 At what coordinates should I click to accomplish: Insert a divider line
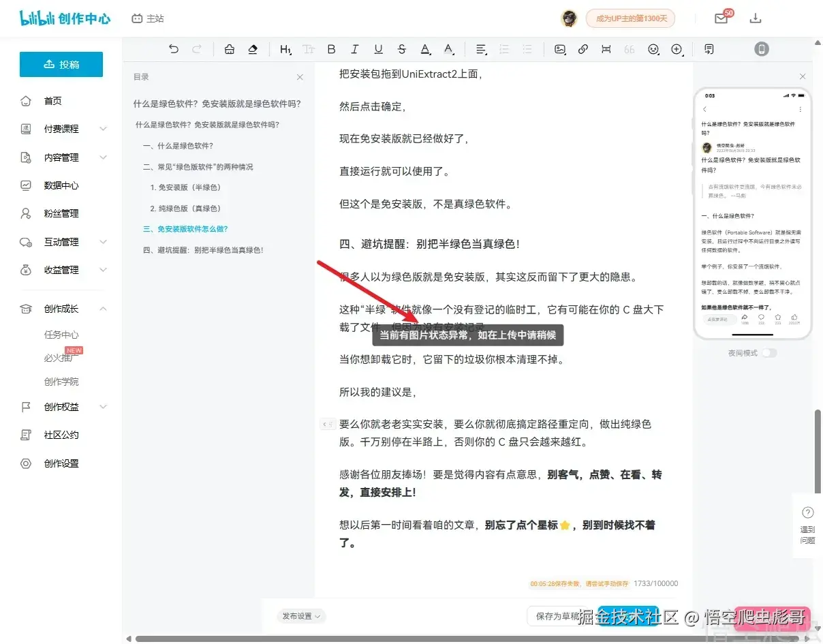tap(606, 49)
